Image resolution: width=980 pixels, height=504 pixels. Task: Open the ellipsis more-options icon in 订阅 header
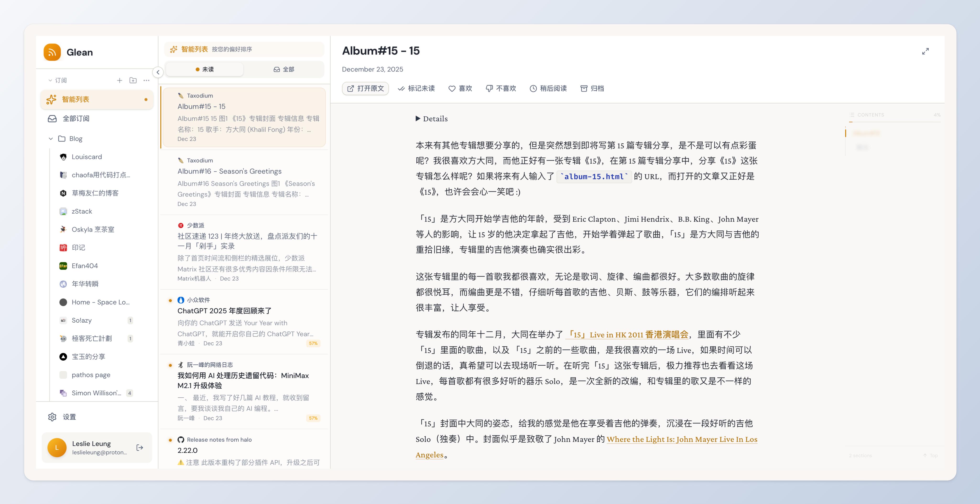[147, 80]
